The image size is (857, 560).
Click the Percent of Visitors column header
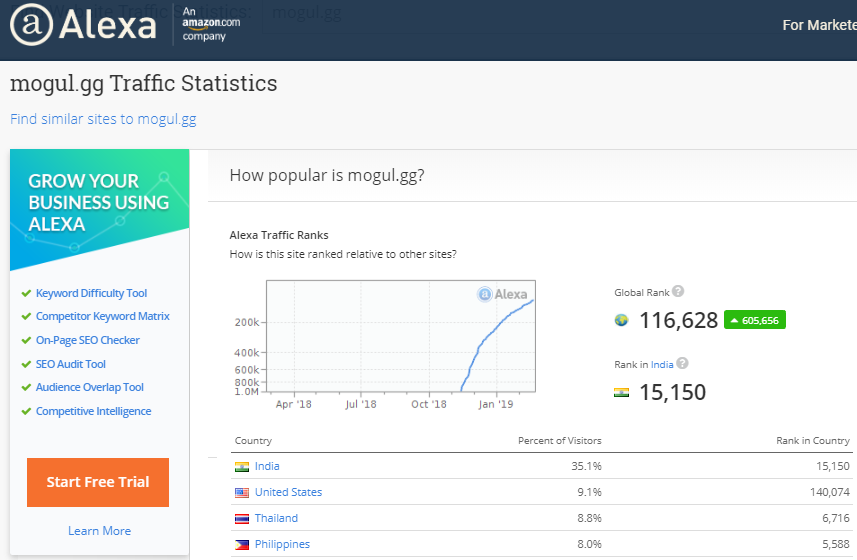(x=560, y=441)
